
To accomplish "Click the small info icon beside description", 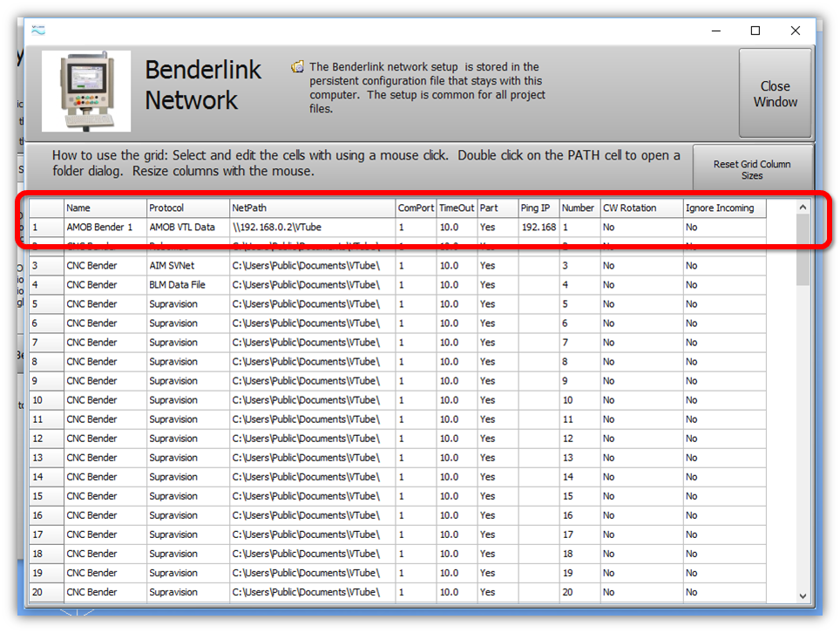I will coord(298,67).
